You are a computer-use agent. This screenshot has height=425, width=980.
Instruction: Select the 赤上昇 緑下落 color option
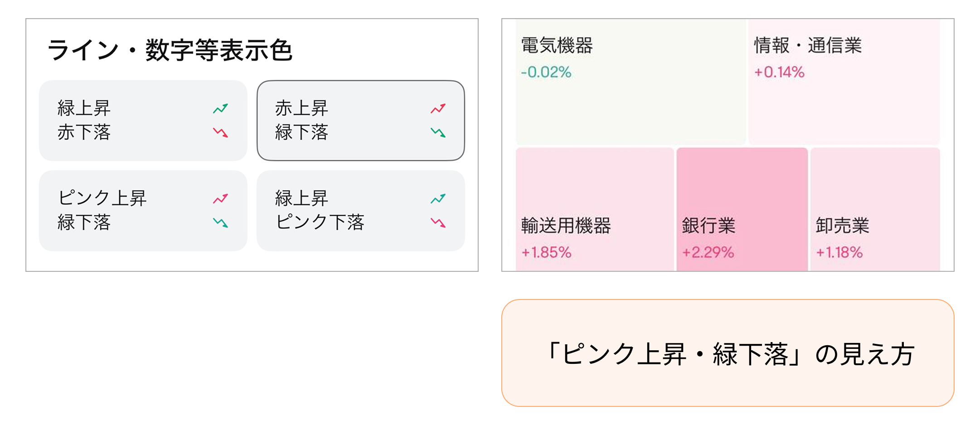[x=360, y=121]
